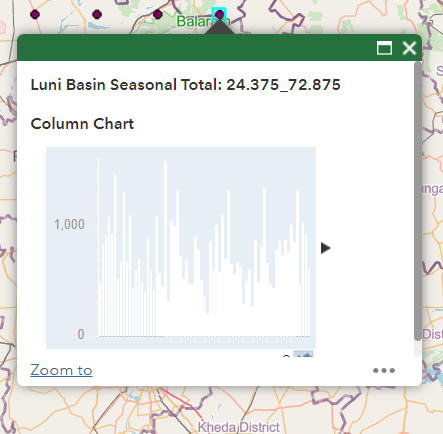Screen dimensions: 443x434
Task: Click the Zoom to link
Action: (x=61, y=370)
